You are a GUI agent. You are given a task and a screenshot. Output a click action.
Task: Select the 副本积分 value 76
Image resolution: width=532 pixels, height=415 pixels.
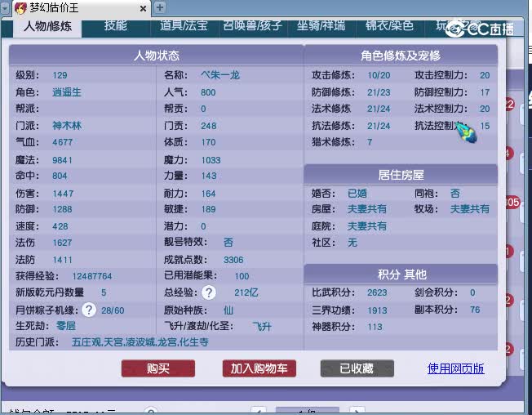click(x=475, y=310)
